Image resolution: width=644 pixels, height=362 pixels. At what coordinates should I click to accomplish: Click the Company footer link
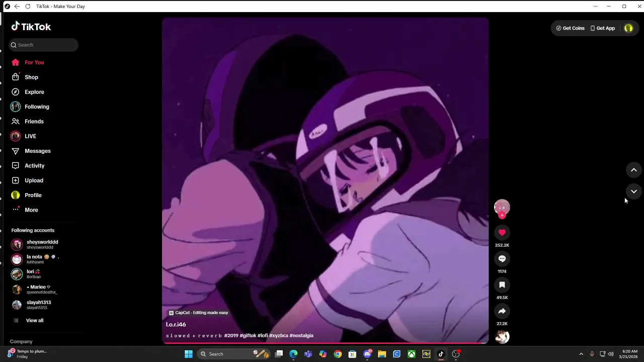tap(21, 341)
